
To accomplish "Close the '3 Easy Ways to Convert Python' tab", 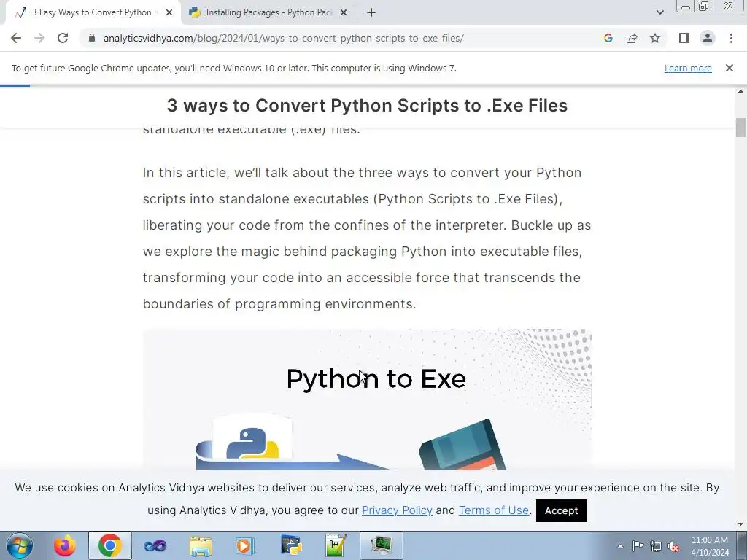I will click(169, 13).
